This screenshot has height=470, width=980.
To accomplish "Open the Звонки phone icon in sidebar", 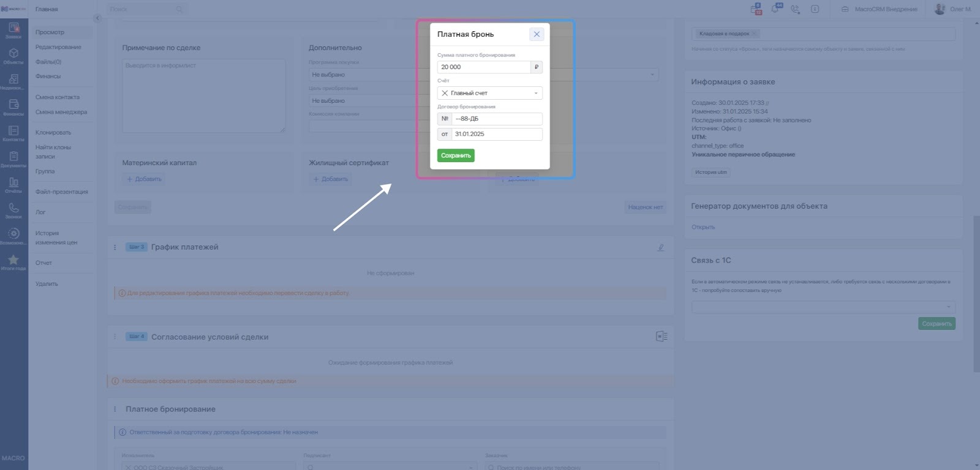I will point(13,210).
